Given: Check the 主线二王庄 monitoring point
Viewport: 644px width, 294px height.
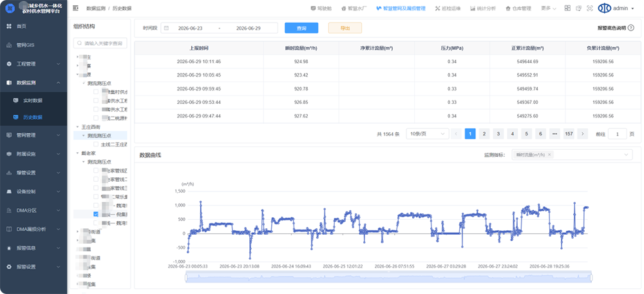Looking at the screenshot, I should (96, 144).
